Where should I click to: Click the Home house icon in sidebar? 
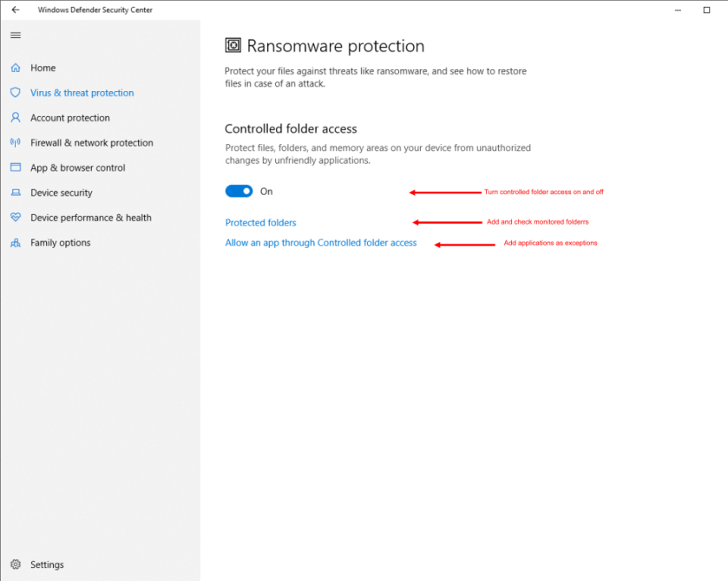click(15, 68)
